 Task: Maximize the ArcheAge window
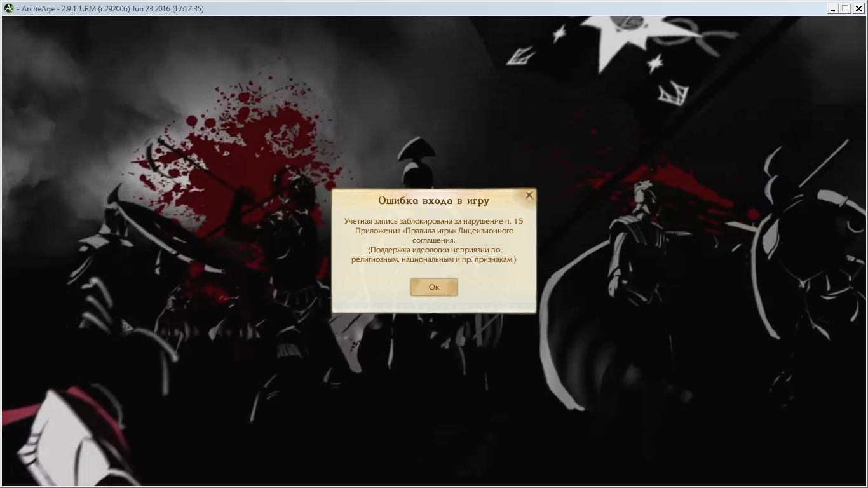click(x=845, y=8)
